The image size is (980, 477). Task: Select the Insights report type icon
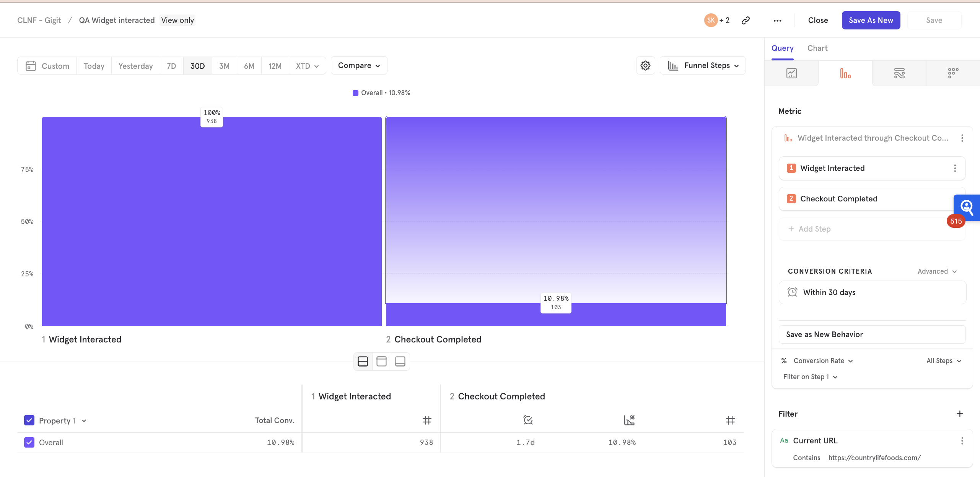pos(791,73)
